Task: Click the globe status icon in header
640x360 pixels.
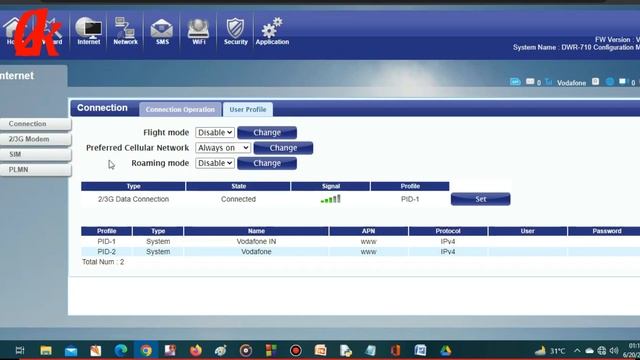Action: [610, 82]
